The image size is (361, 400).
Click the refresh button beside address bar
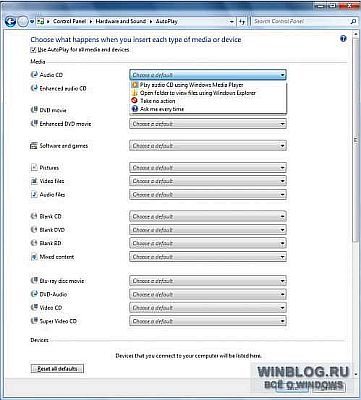(242, 21)
